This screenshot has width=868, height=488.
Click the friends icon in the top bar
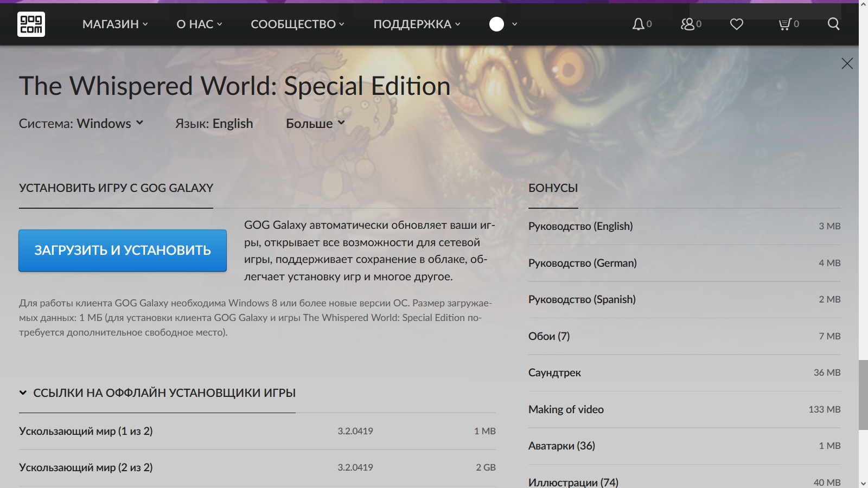point(687,24)
